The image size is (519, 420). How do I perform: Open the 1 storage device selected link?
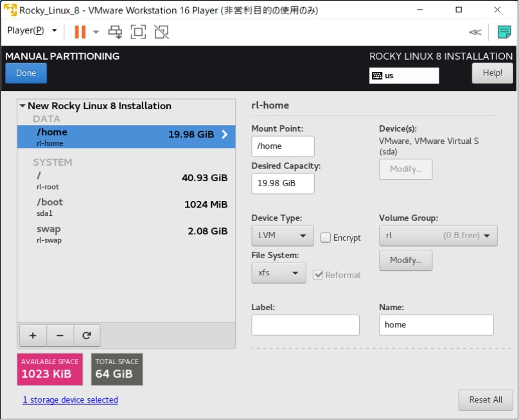(x=70, y=399)
